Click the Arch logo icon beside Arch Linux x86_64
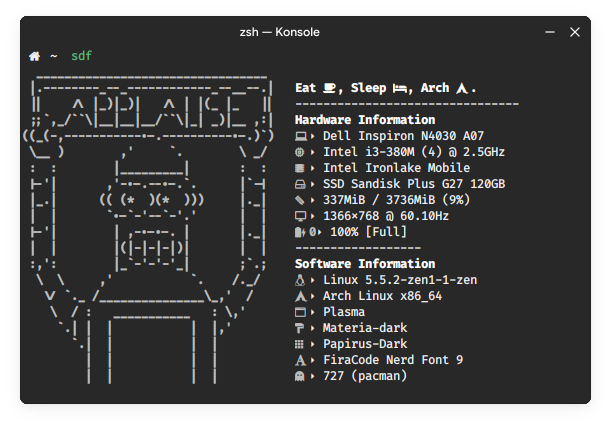 coord(300,296)
